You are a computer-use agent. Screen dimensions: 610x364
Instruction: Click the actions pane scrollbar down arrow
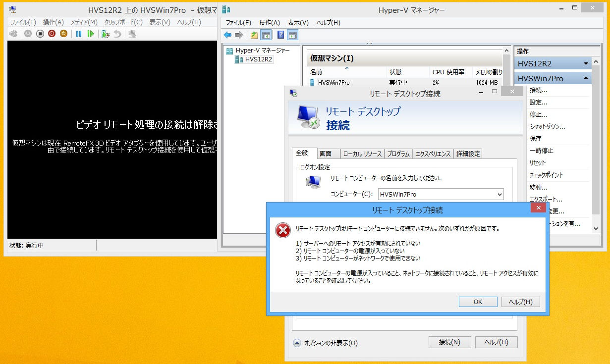(x=596, y=228)
